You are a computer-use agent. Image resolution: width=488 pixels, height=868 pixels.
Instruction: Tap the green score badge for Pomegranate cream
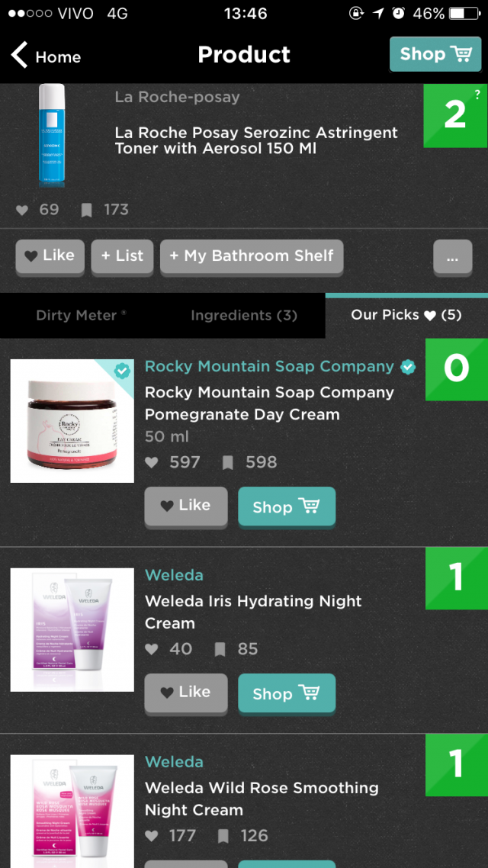456,368
